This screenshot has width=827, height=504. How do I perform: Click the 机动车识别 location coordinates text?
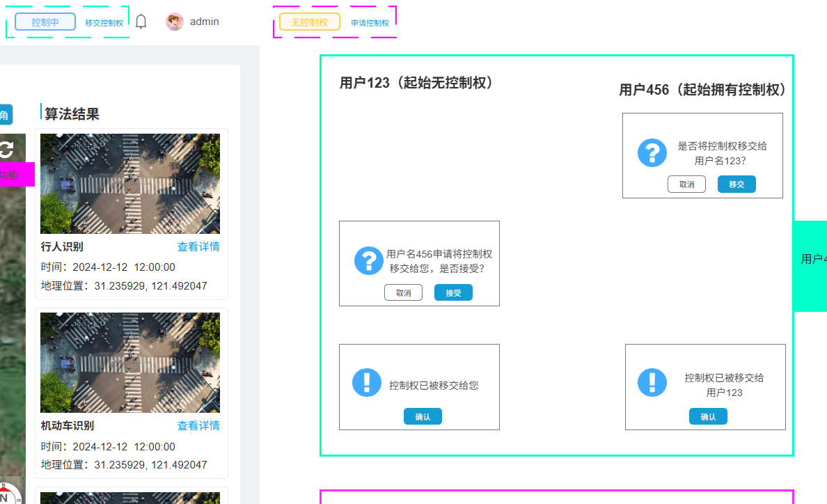pos(151,465)
